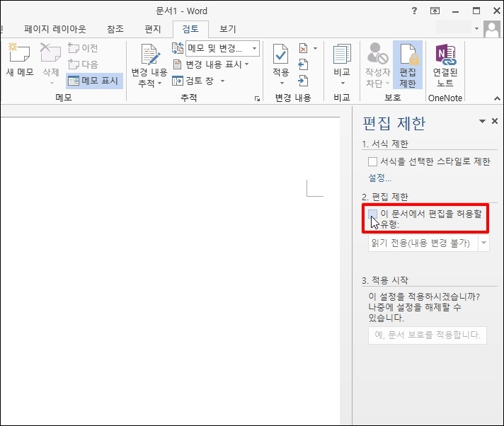Open 변경 내용 표시 (Show Markup) menu
Screen dimensions: 504x426
(211, 64)
